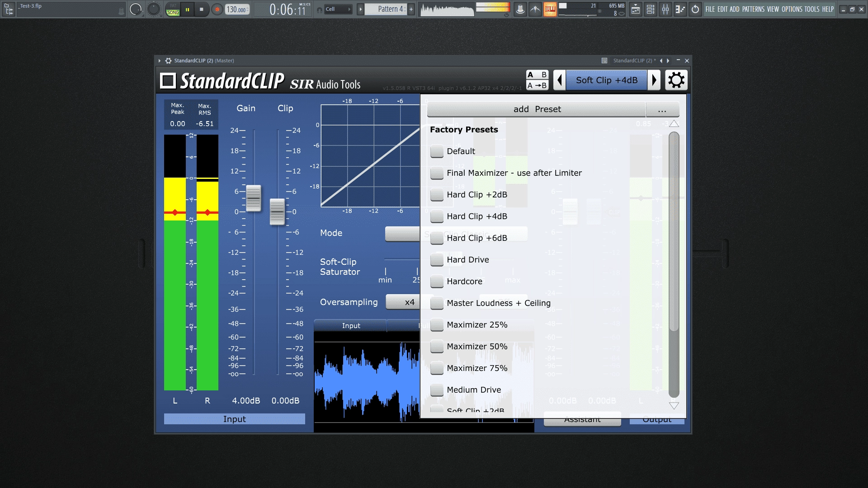Click the StandardCLIP square logo

point(168,81)
